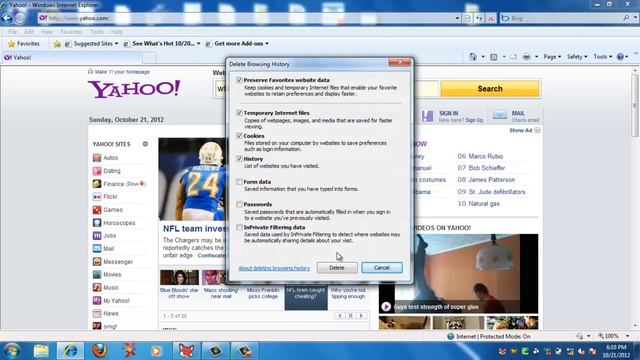Click the Bing search input field

565,18
